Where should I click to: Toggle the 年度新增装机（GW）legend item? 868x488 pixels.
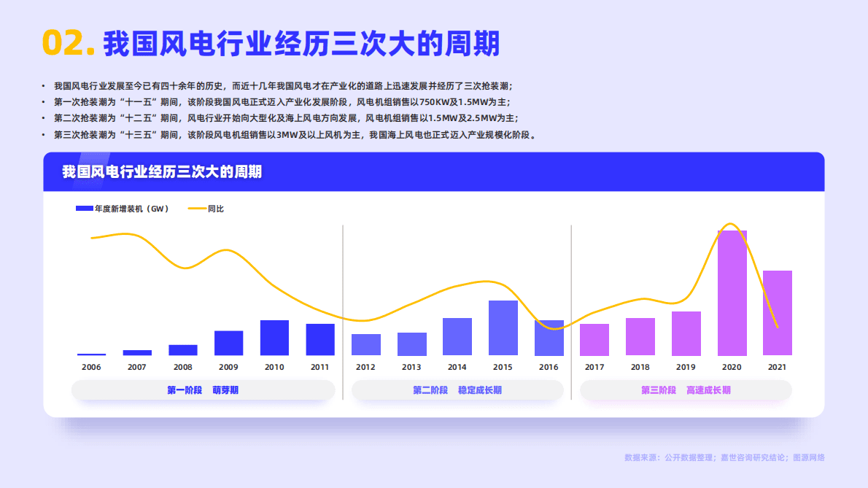(x=124, y=208)
